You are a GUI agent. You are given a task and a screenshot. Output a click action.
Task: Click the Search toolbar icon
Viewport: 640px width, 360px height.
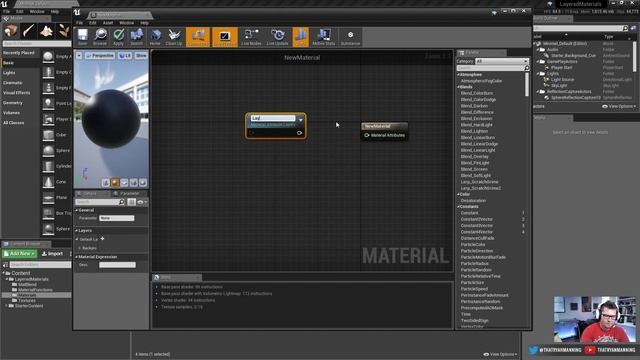tap(137, 37)
